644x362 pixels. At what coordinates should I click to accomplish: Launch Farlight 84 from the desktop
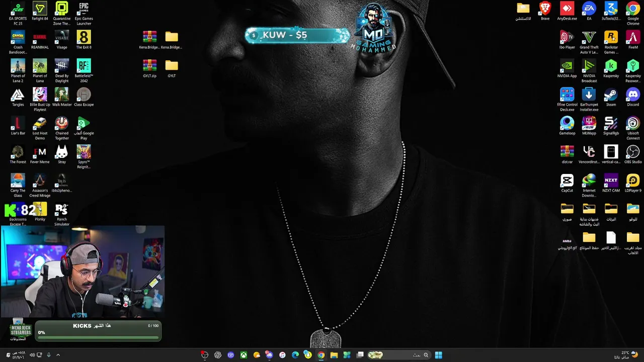[40, 12]
